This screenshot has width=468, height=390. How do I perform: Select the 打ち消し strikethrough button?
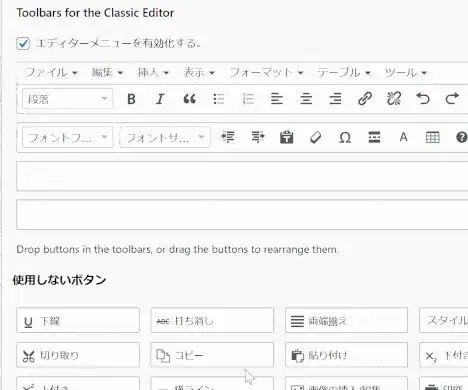[x=212, y=321]
